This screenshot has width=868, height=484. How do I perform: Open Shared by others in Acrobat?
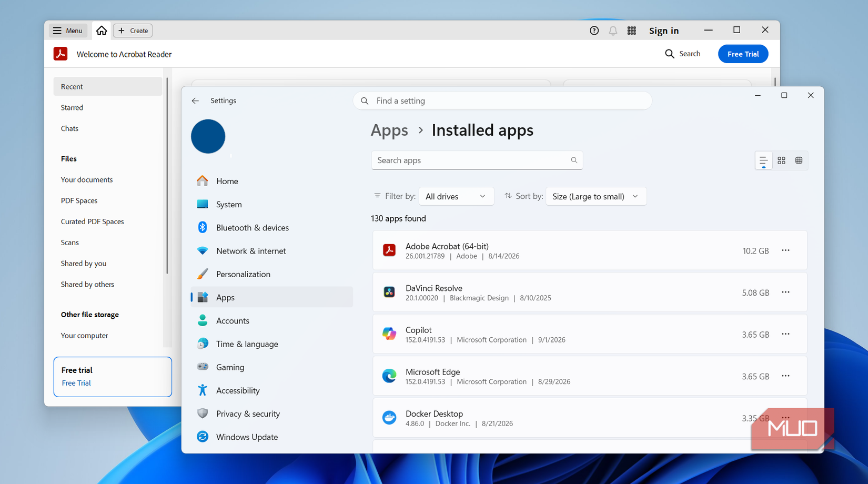click(x=87, y=284)
